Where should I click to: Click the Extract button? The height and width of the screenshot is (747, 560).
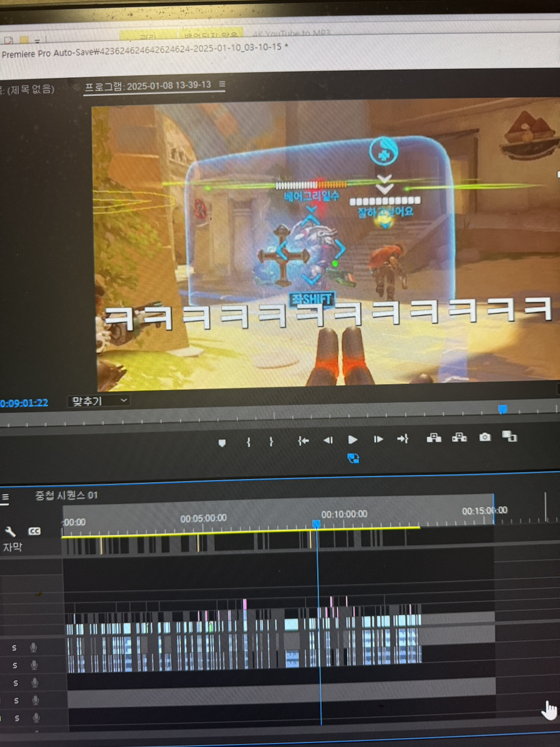tap(459, 437)
